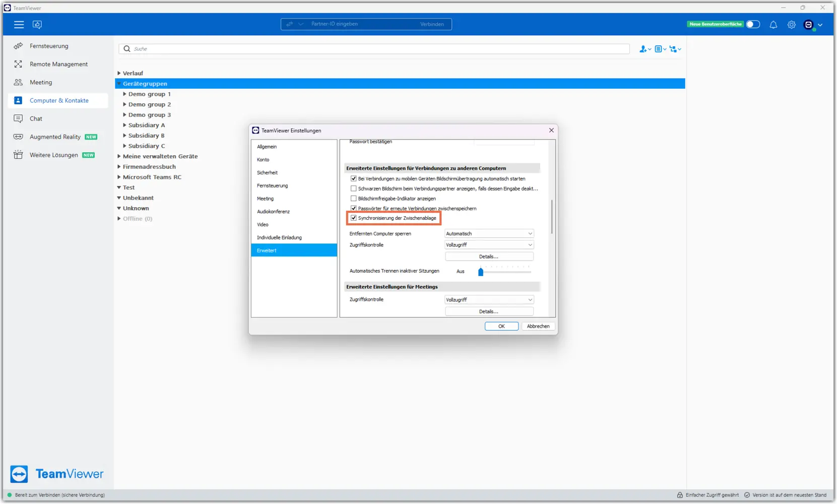Screen dimensions: 837x504
Task: Click Details button under connection Zugriffskontrolle
Action: click(489, 257)
